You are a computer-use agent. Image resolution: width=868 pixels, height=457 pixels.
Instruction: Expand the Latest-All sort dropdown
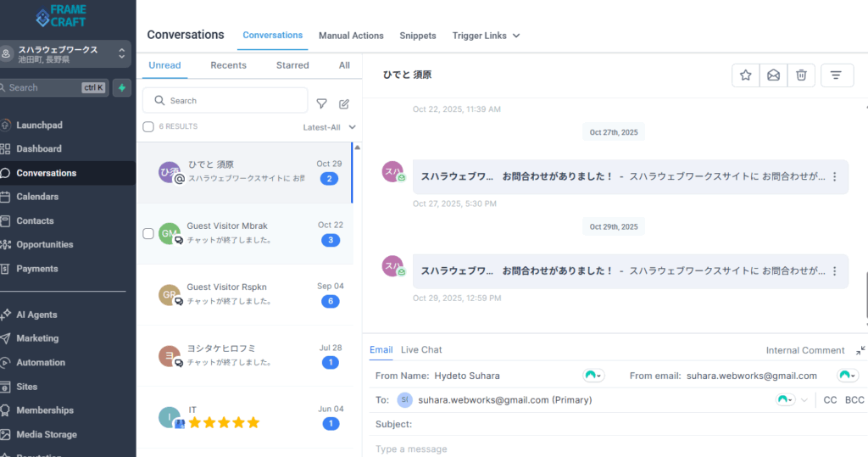point(329,127)
